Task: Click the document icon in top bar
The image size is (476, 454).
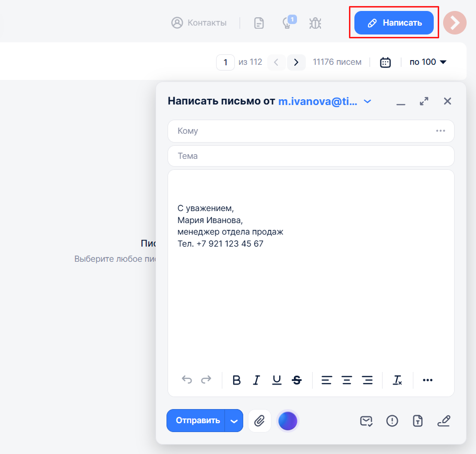Action: (x=259, y=23)
